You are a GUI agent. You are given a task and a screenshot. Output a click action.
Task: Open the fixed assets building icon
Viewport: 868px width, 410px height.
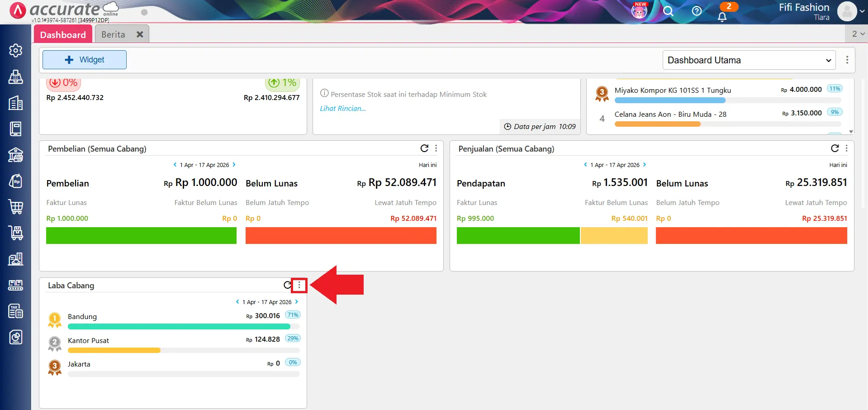click(16, 259)
